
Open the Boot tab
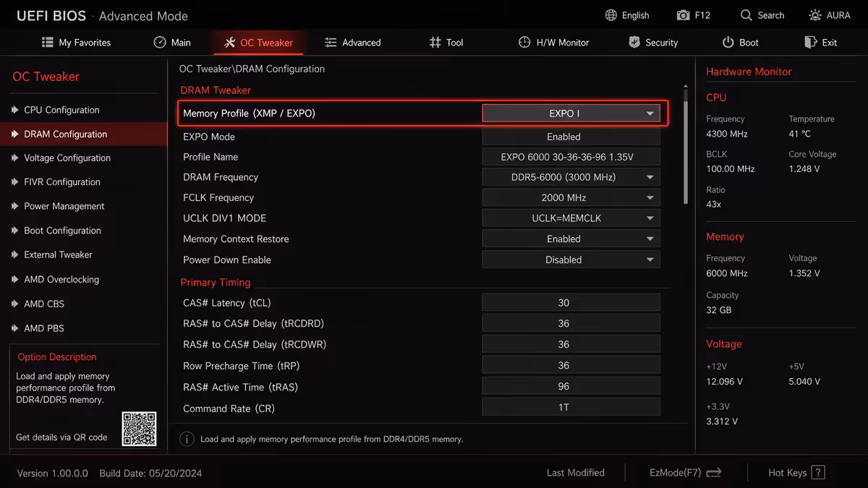(741, 43)
